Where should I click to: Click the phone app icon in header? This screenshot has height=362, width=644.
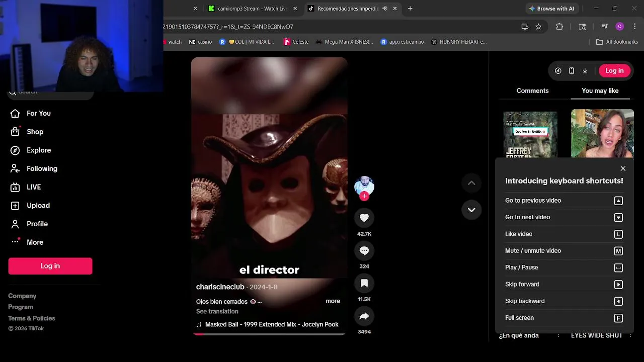click(572, 71)
